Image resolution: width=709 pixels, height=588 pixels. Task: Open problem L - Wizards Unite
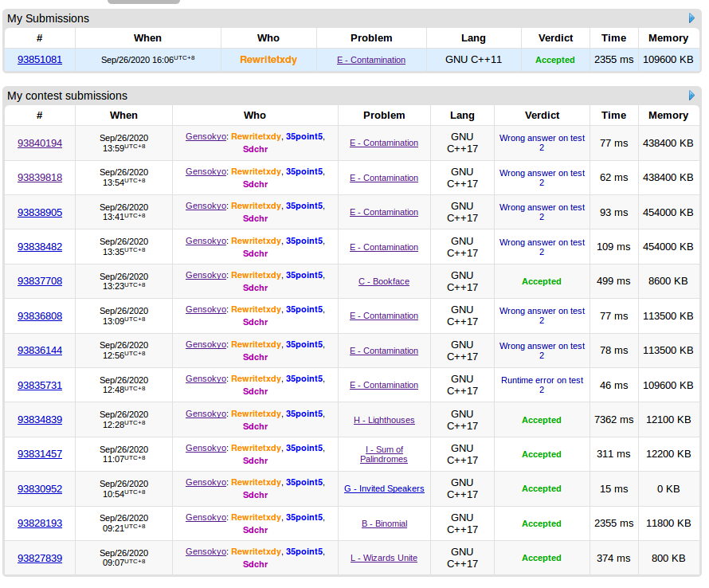(x=384, y=559)
